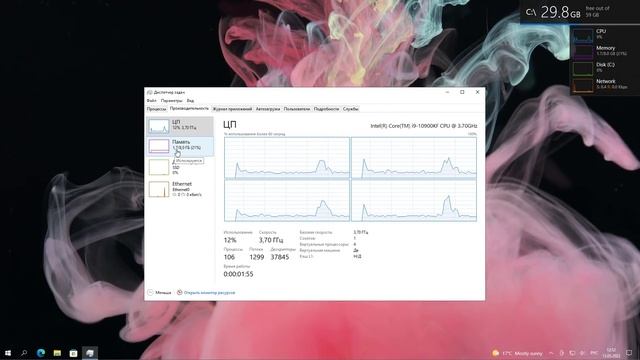Click the 12% usage value

230,240
